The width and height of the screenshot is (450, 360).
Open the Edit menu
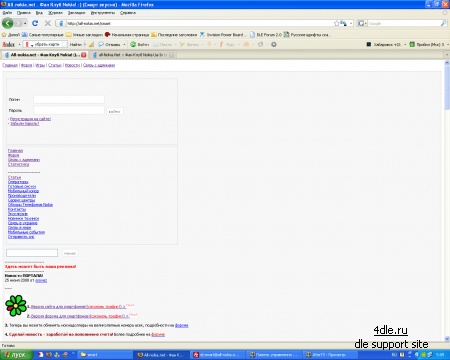click(24, 13)
